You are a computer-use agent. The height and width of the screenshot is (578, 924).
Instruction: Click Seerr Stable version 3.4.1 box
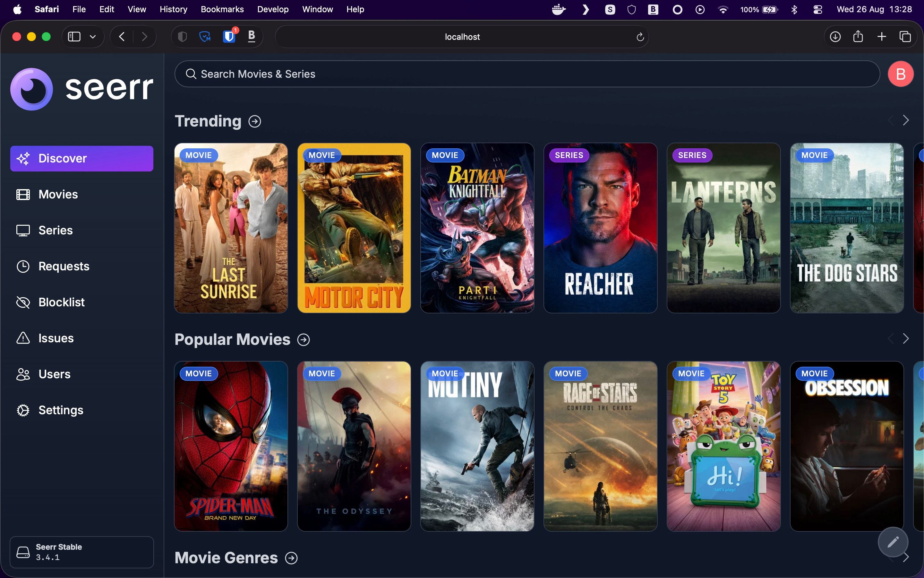(x=82, y=552)
